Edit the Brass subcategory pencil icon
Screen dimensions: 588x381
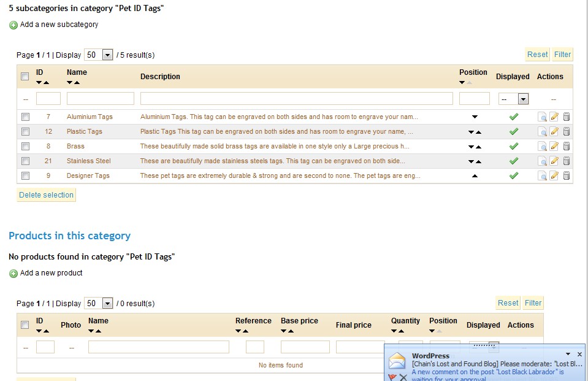[554, 146]
